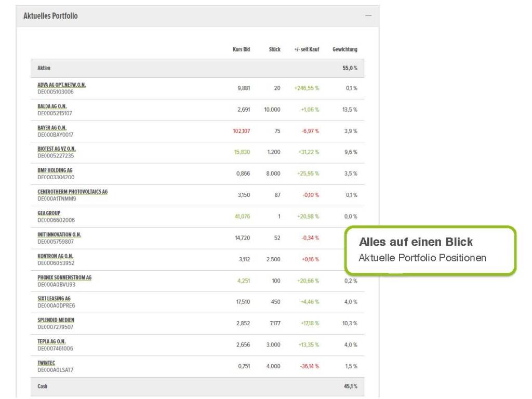Click the Gewichtung column header
Image resolution: width=532 pixels, height=399 pixels.
[x=344, y=49]
